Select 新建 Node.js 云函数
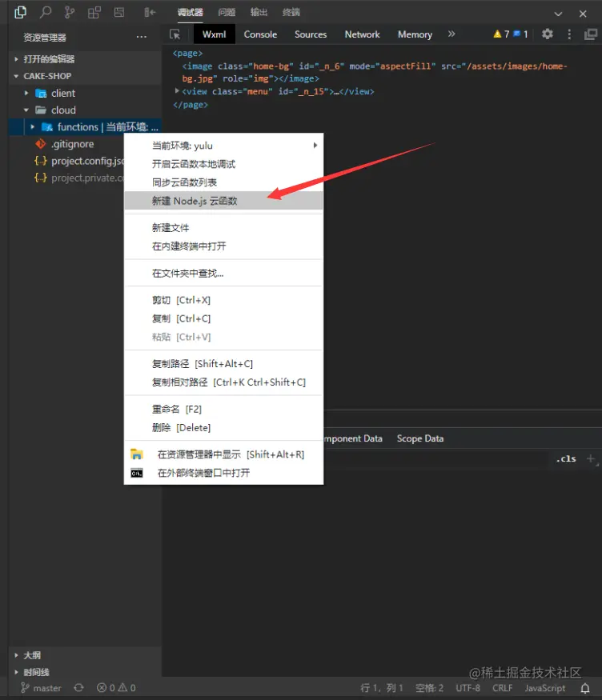 [x=223, y=201]
